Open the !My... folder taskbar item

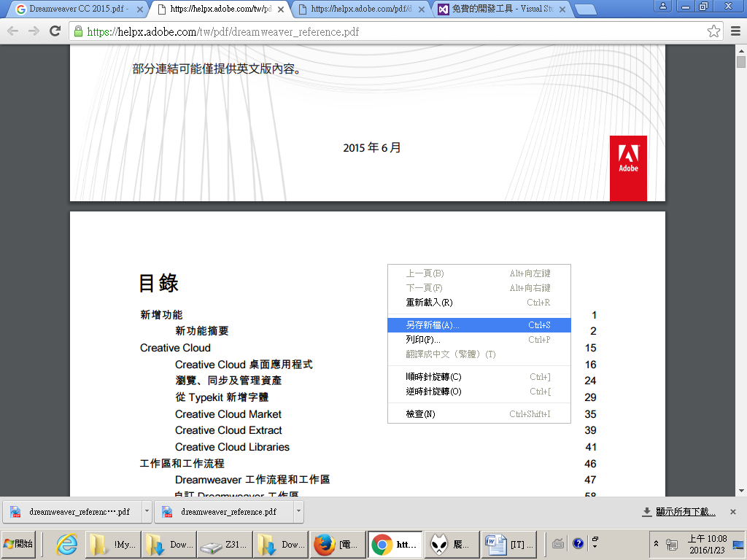pos(113,544)
